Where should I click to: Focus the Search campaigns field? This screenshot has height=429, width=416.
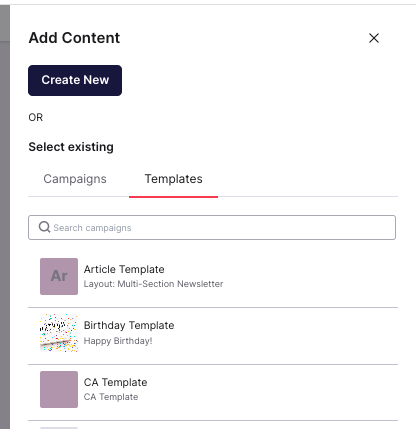click(212, 228)
